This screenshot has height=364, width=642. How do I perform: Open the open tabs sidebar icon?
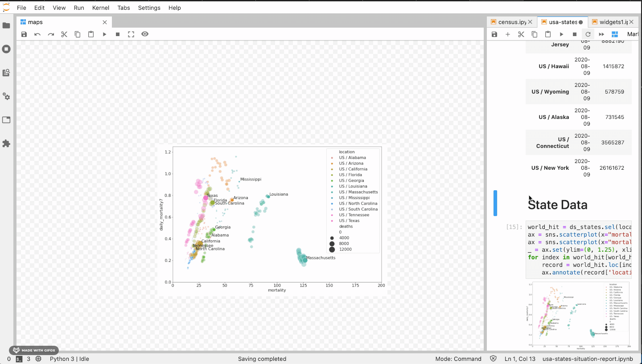click(x=6, y=120)
